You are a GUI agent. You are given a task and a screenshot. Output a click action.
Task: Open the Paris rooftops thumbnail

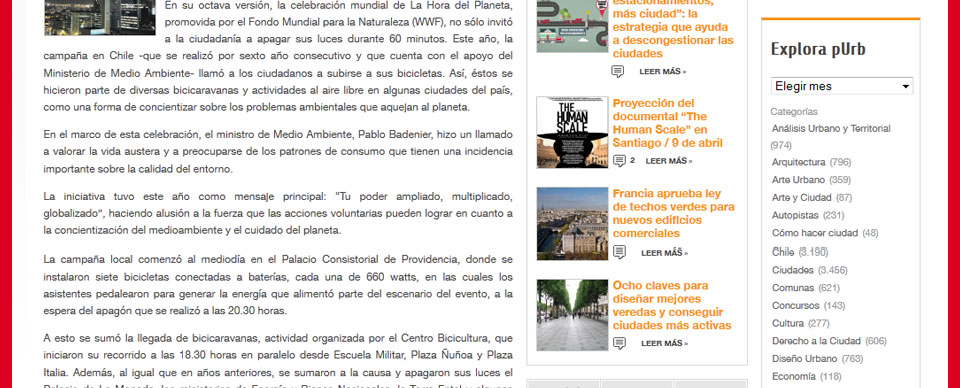click(x=572, y=223)
